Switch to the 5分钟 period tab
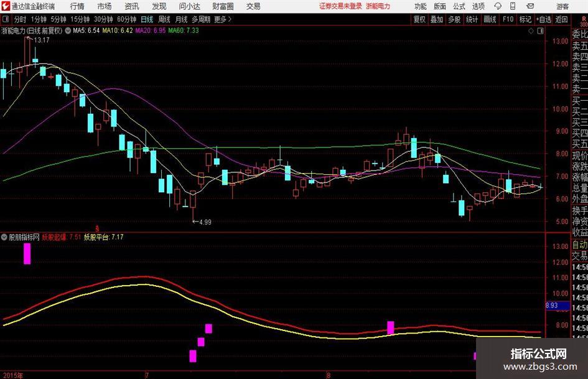The width and height of the screenshot is (588, 379). click(x=58, y=19)
